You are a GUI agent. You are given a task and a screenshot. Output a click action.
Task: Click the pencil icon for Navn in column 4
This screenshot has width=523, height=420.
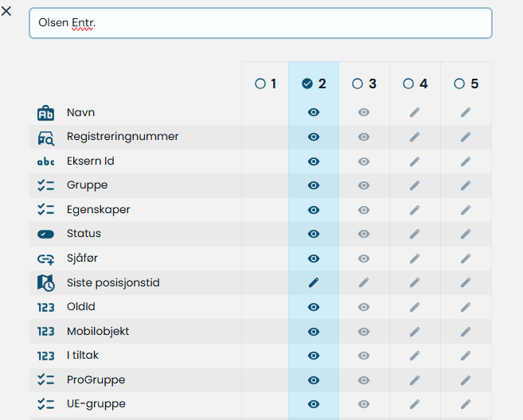[x=415, y=113]
